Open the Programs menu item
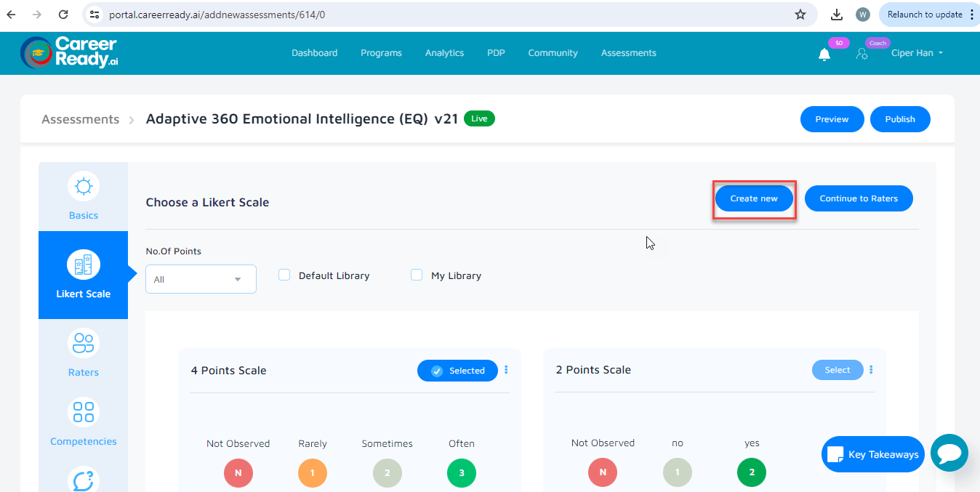 coord(381,52)
